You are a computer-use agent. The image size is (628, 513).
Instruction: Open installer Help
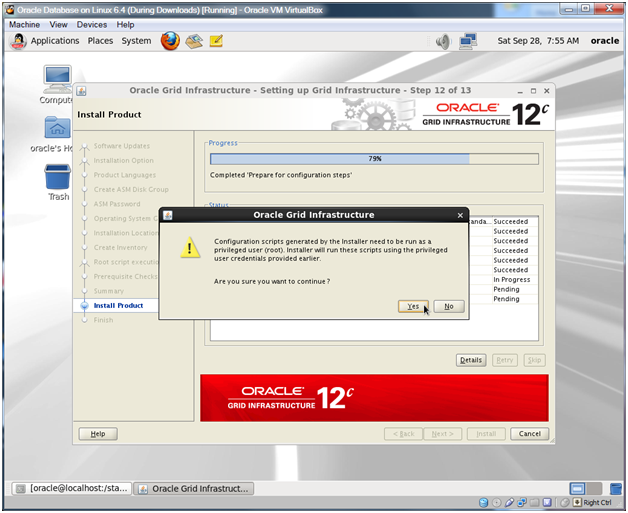click(97, 433)
